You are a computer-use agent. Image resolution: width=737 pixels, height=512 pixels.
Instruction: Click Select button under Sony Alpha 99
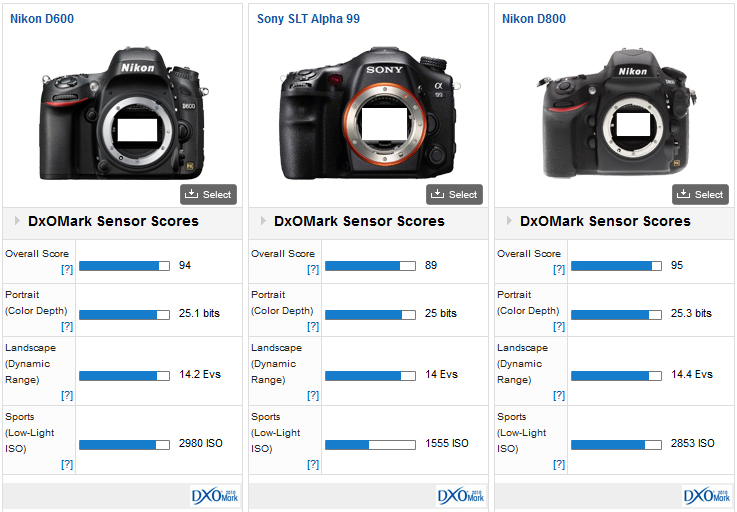pyautogui.click(x=455, y=194)
